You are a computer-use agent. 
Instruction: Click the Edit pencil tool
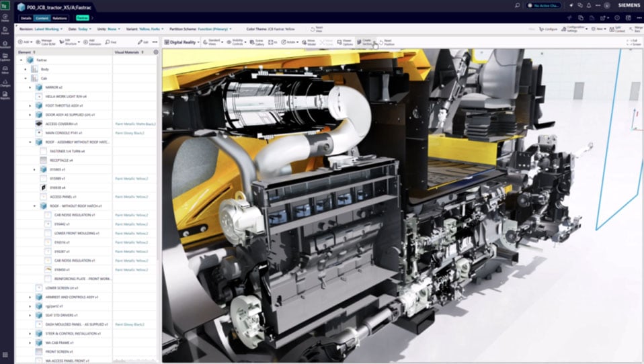click(x=143, y=42)
